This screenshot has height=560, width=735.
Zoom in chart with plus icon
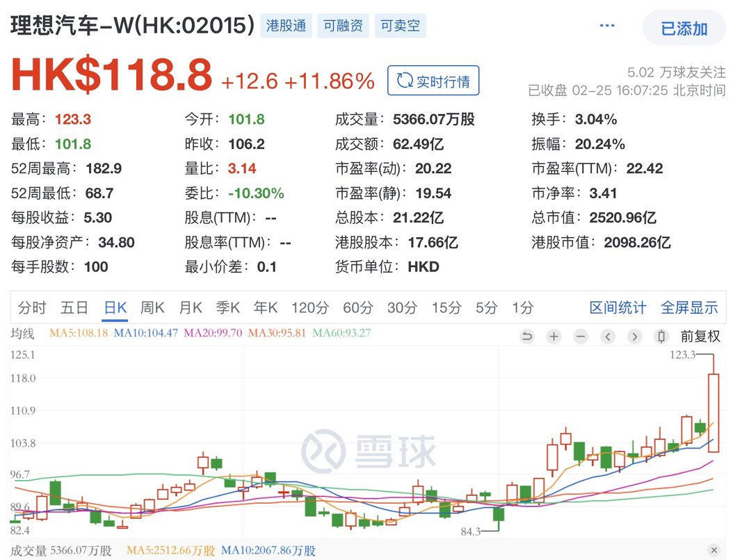pyautogui.click(x=554, y=336)
